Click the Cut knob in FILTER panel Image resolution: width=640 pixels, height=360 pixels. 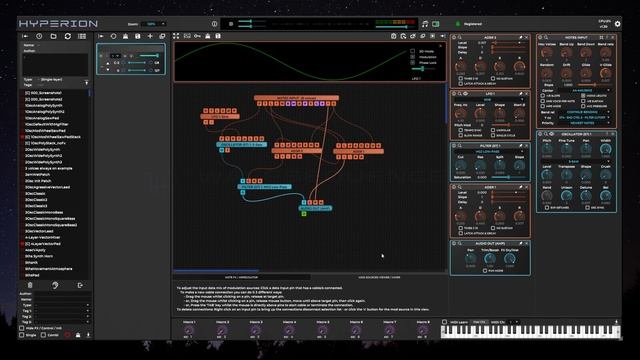click(x=460, y=165)
